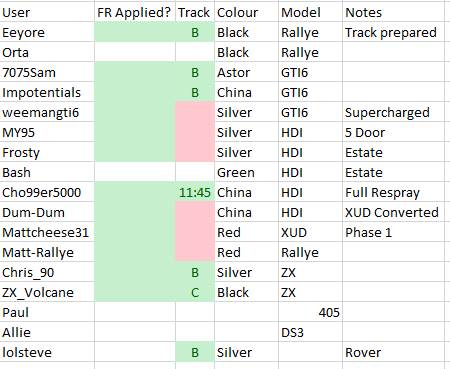Select the 11:45 track time cell

195,192
